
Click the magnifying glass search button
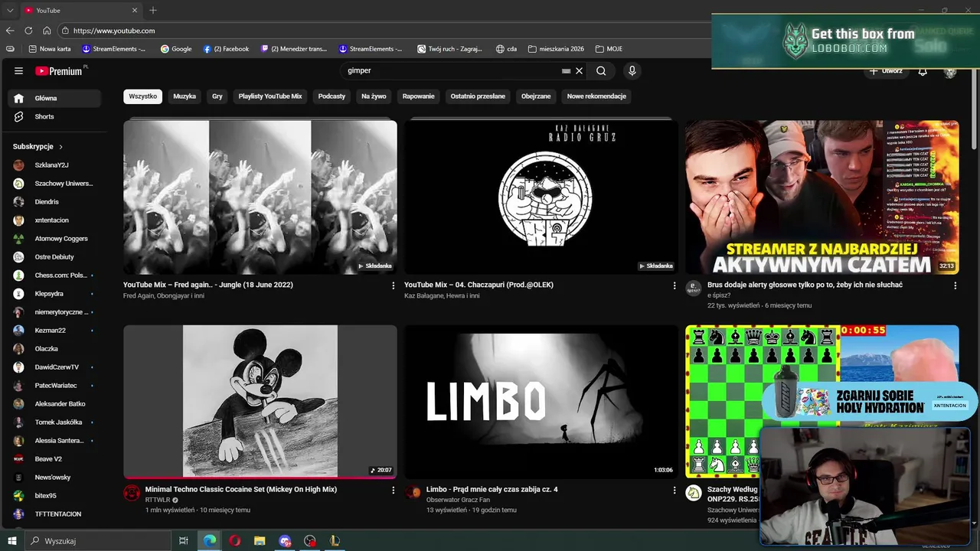(x=601, y=70)
